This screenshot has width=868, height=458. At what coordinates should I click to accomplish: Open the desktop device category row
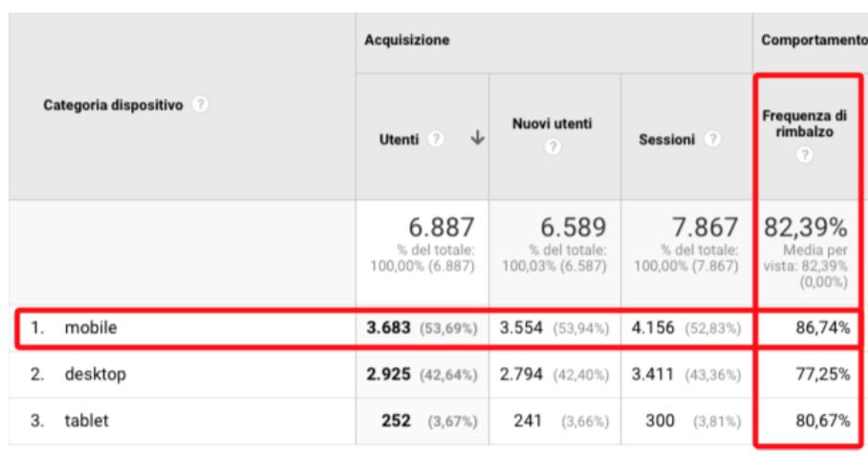tap(96, 374)
